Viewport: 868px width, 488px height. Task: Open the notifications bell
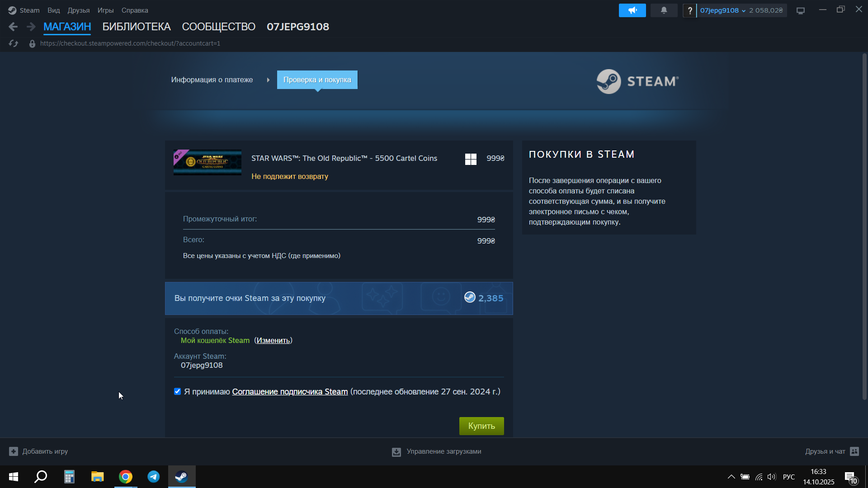coord(664,10)
